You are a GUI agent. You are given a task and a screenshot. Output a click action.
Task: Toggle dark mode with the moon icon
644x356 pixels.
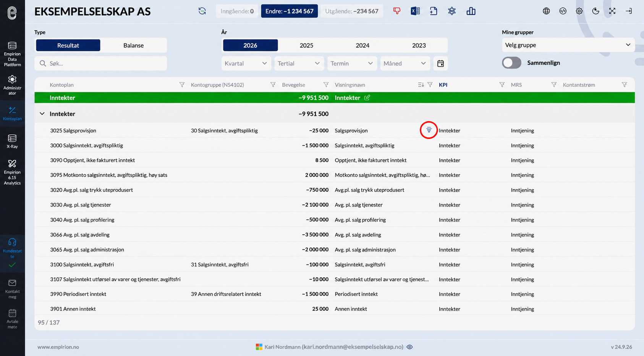(596, 11)
